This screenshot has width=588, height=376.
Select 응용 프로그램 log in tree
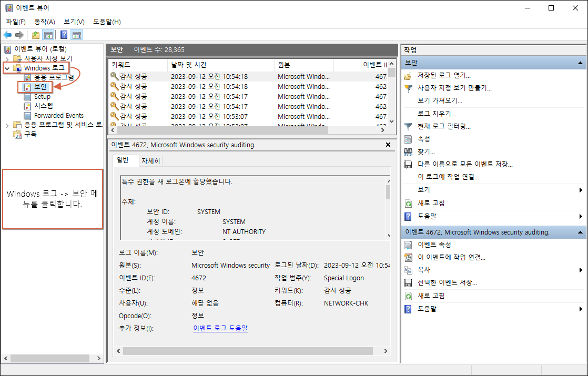[54, 77]
